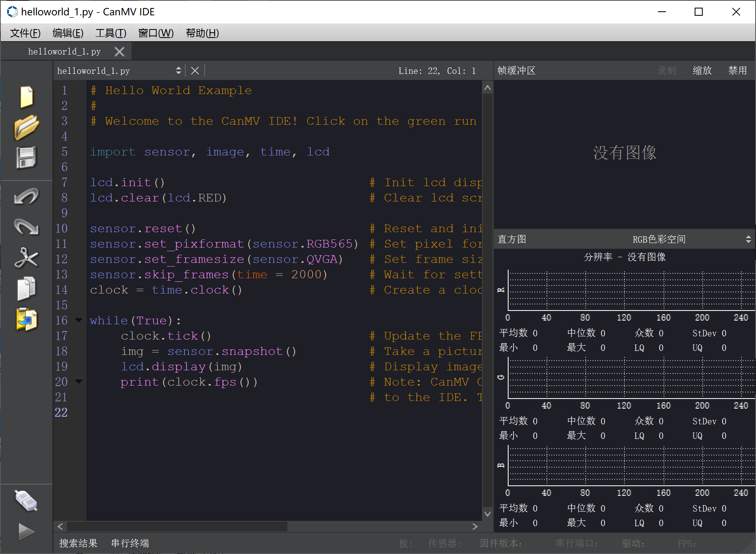Open the 编辑(E) menu
The width and height of the screenshot is (756, 554).
pyautogui.click(x=68, y=33)
